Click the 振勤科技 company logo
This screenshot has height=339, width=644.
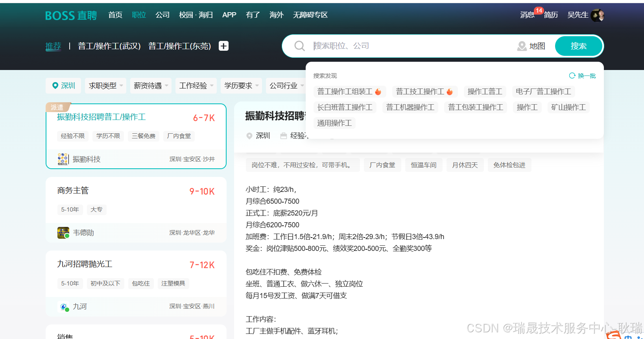(63, 159)
